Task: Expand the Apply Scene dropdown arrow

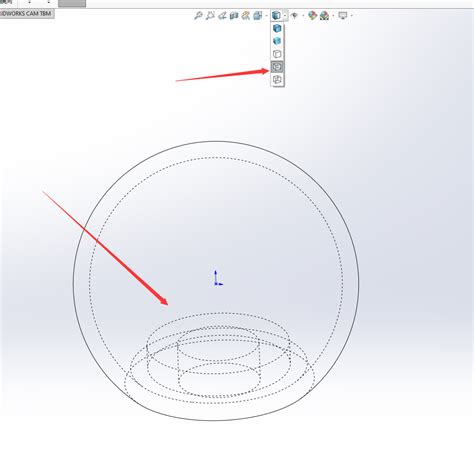Action: tap(333, 16)
